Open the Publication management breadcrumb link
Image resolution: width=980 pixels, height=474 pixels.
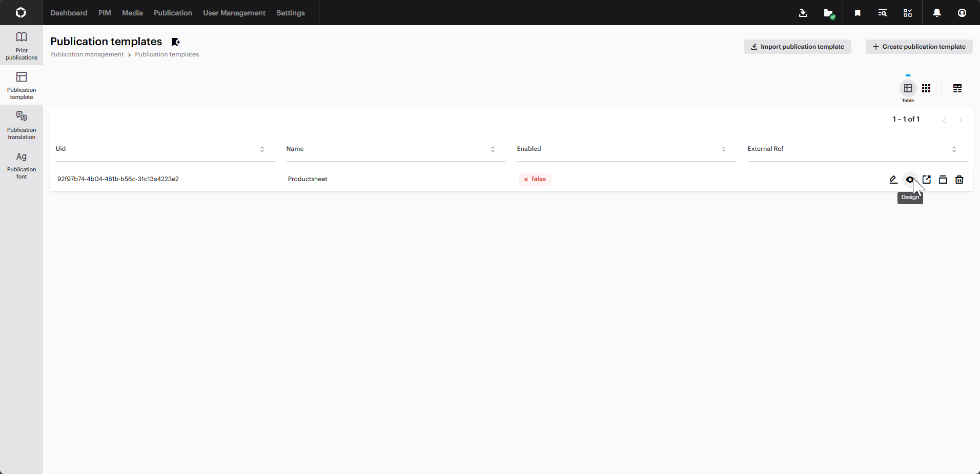(x=87, y=54)
